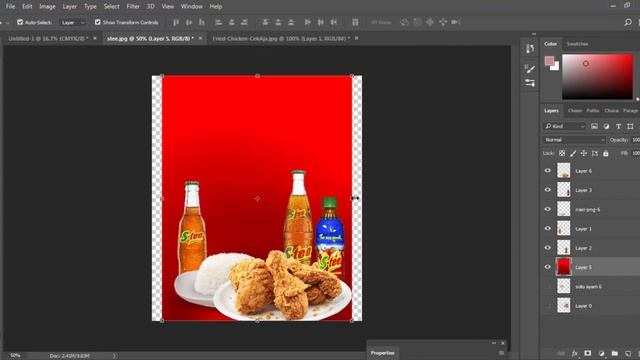This screenshot has height=360, width=640.
Task: Click the Align right edges icon
Action: [x=244, y=22]
